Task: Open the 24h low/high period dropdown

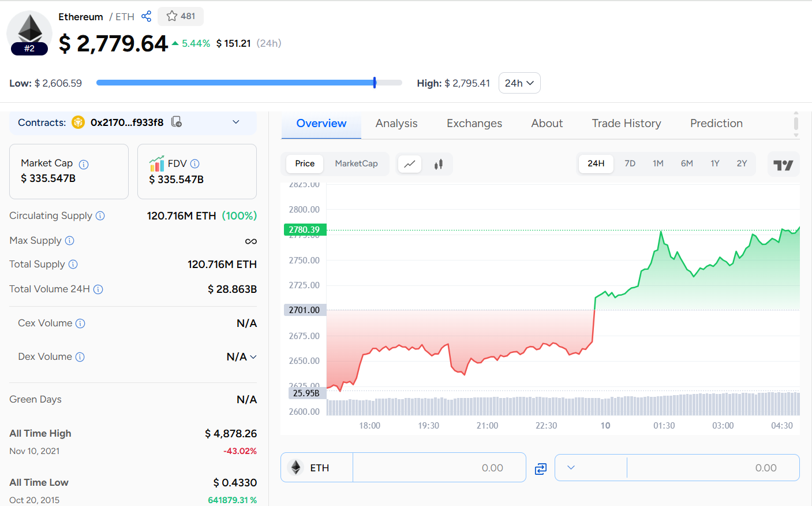Action: point(519,83)
